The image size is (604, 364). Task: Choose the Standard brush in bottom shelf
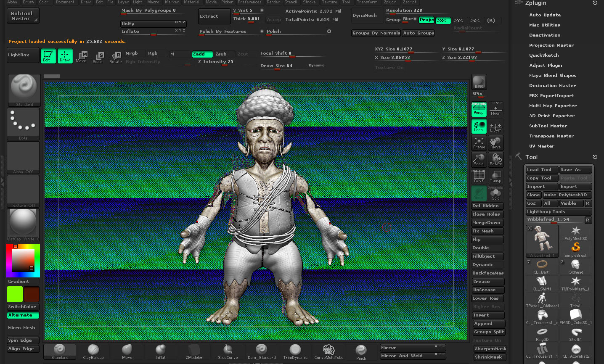(60, 352)
